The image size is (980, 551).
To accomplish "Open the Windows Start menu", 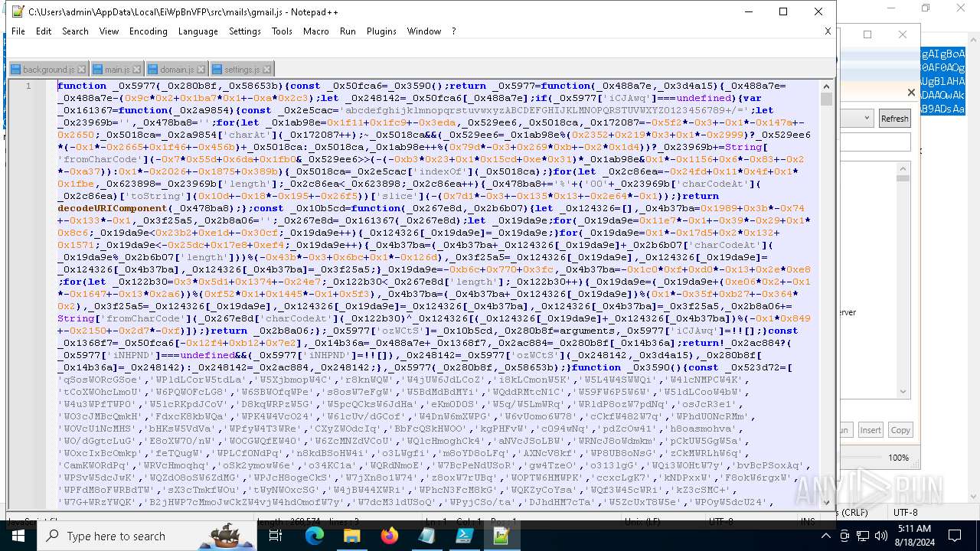I will [18, 536].
